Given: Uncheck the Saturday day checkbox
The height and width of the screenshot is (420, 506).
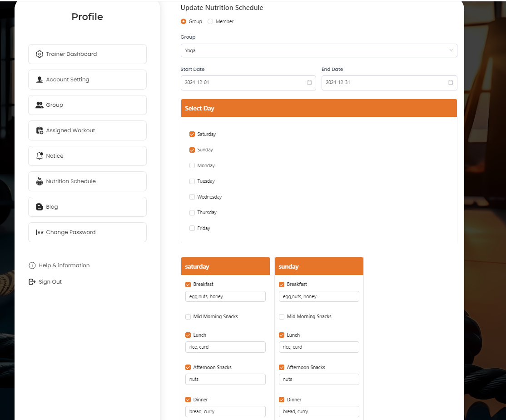Looking at the screenshot, I should [192, 134].
